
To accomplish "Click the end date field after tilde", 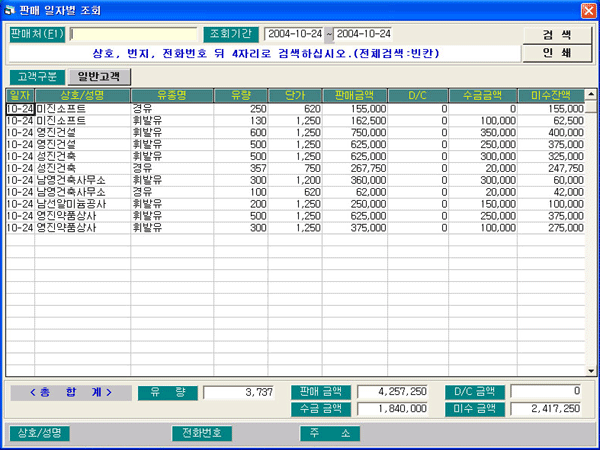I will pyautogui.click(x=363, y=34).
